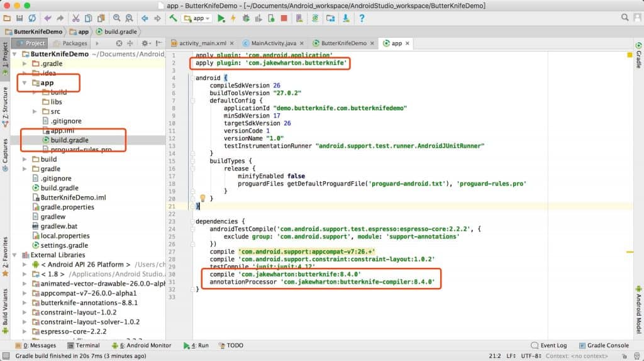Open the Event Log
This screenshot has height=361, width=644.
548,345
